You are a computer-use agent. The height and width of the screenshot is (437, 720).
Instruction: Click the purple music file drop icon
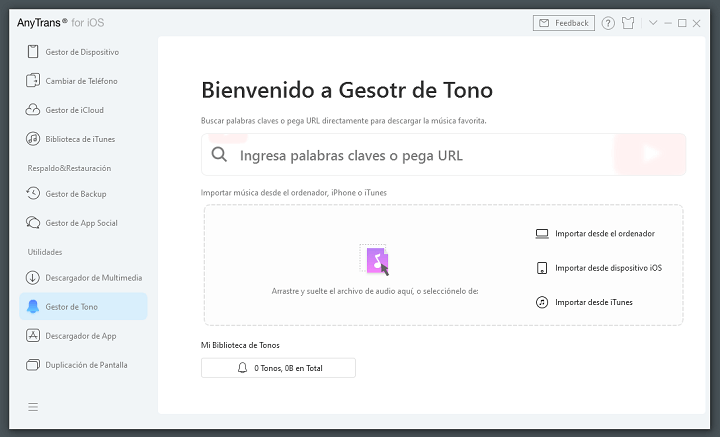[375, 260]
